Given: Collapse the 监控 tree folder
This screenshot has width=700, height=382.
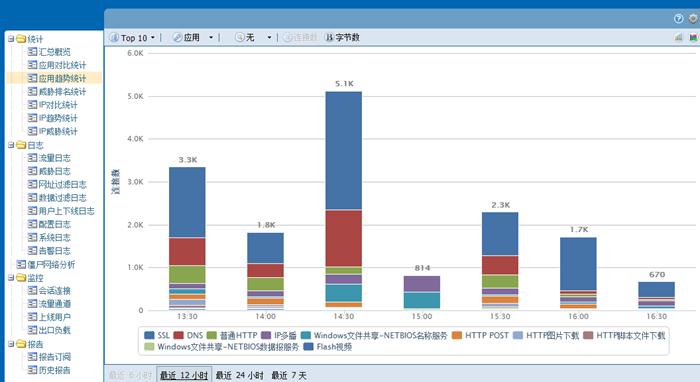Looking at the screenshot, I should [x=11, y=278].
